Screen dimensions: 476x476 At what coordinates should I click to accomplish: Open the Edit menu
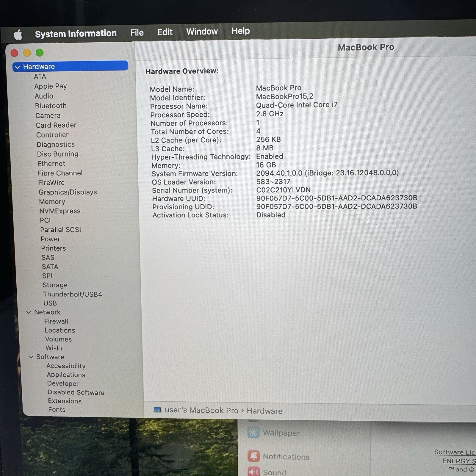[165, 32]
